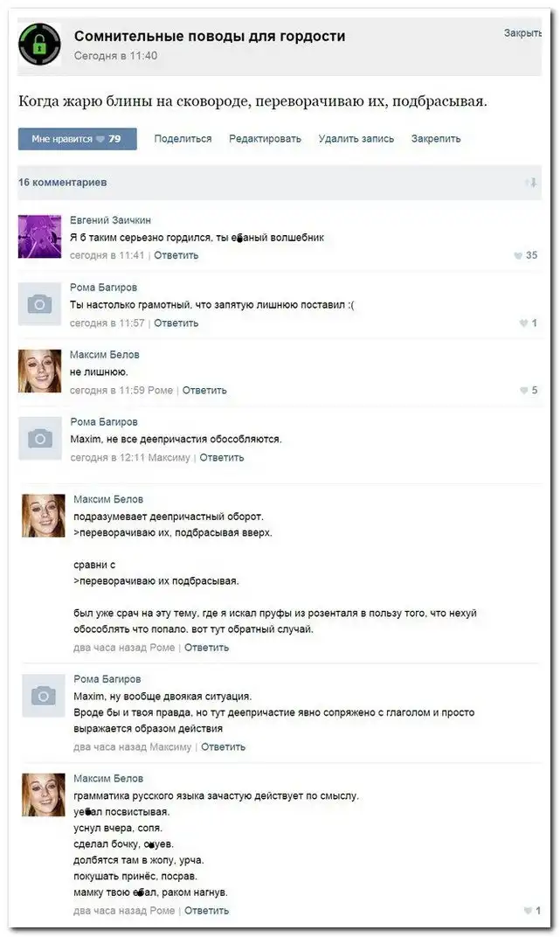Viewport: 560px width, 937px height.
Task: Close the post using 'Закрыть'
Action: (522, 33)
